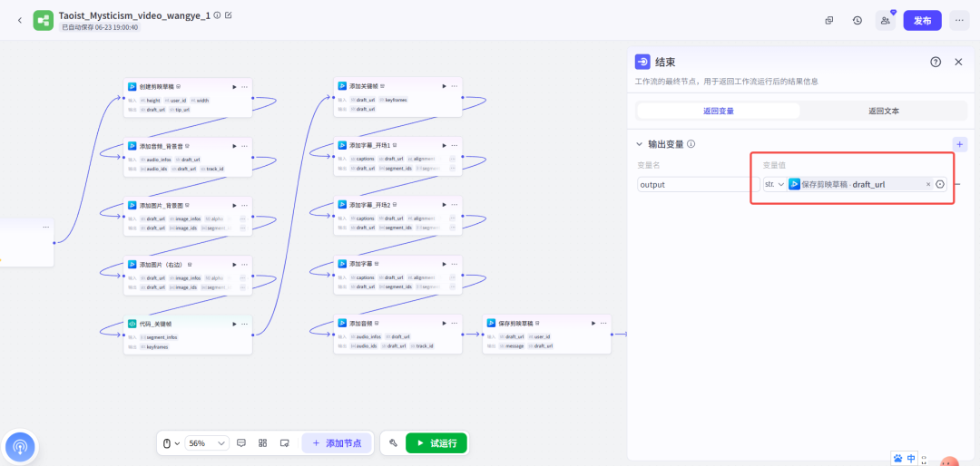Screen dimensions: 980x466
Task: Select the 添加音频 node title
Action: click(359, 324)
